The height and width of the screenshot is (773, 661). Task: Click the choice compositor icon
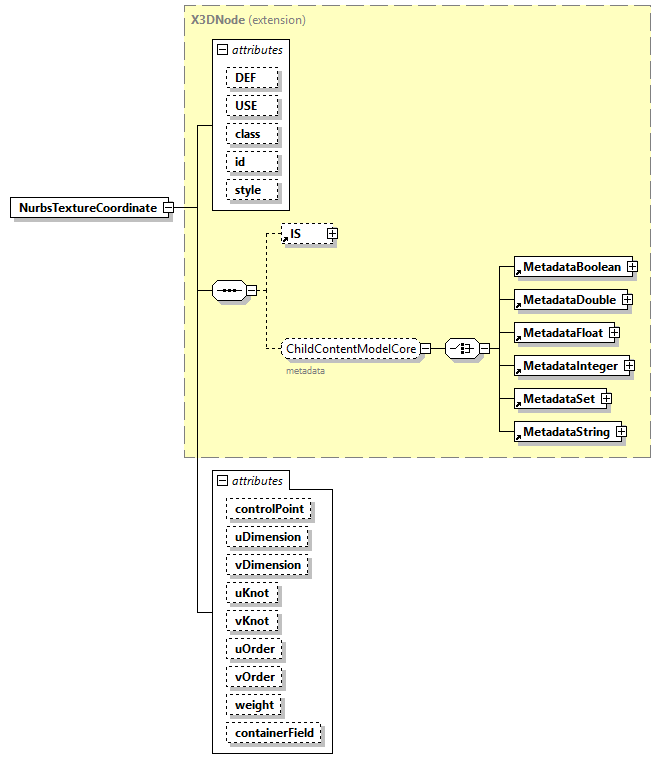point(460,349)
